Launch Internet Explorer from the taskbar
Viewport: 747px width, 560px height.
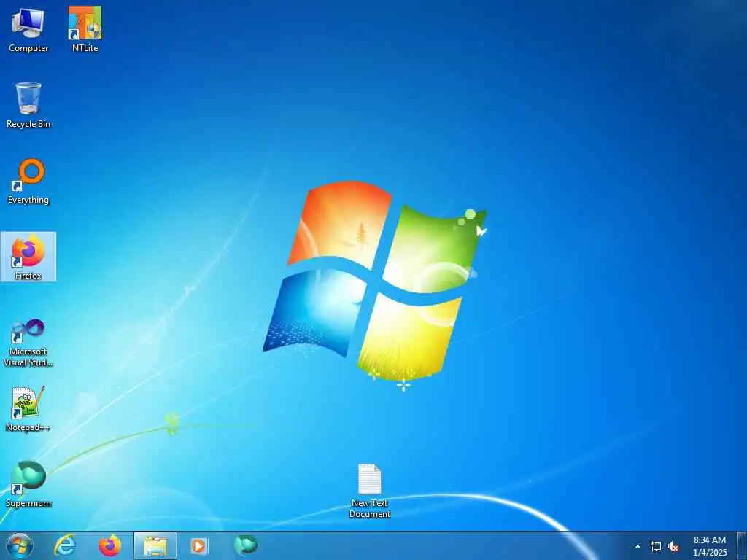point(65,545)
